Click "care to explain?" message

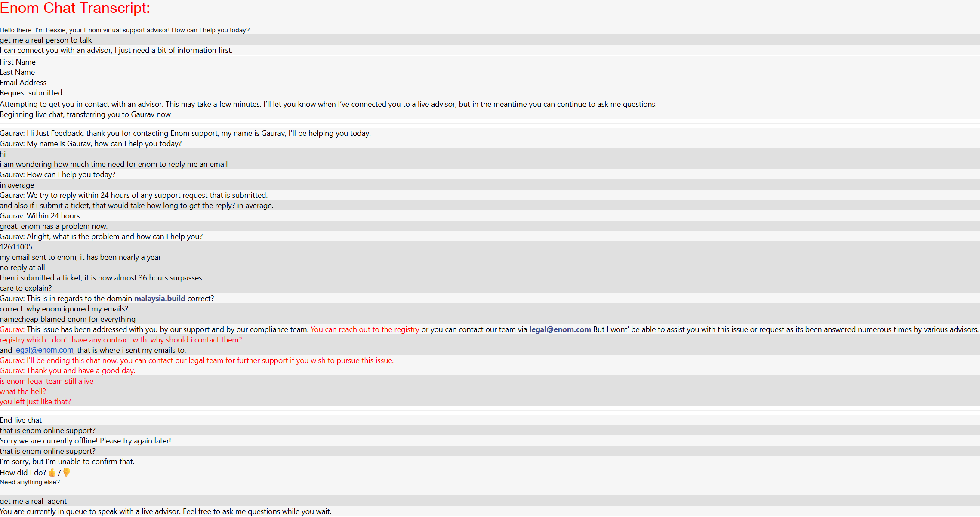click(x=26, y=288)
